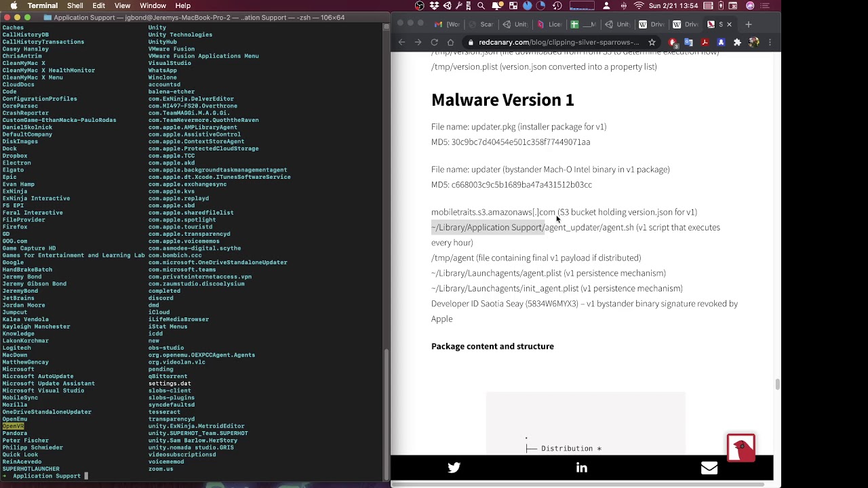Open the Shell menu
The image size is (868, 488).
[75, 5]
